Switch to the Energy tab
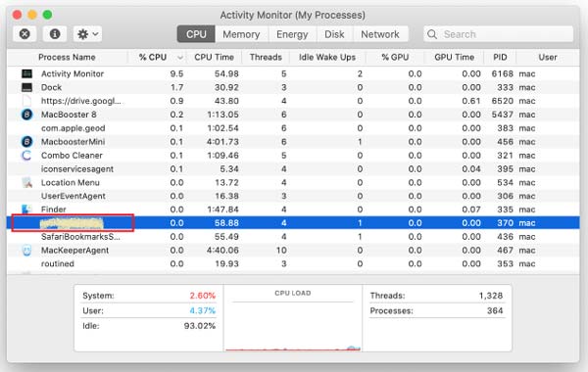The width and height of the screenshot is (588, 372). 292,34
